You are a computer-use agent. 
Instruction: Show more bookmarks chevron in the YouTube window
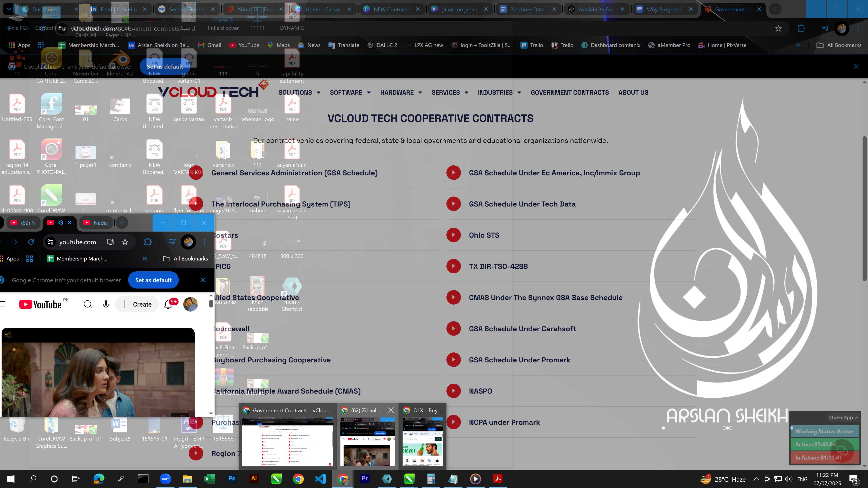(145, 259)
